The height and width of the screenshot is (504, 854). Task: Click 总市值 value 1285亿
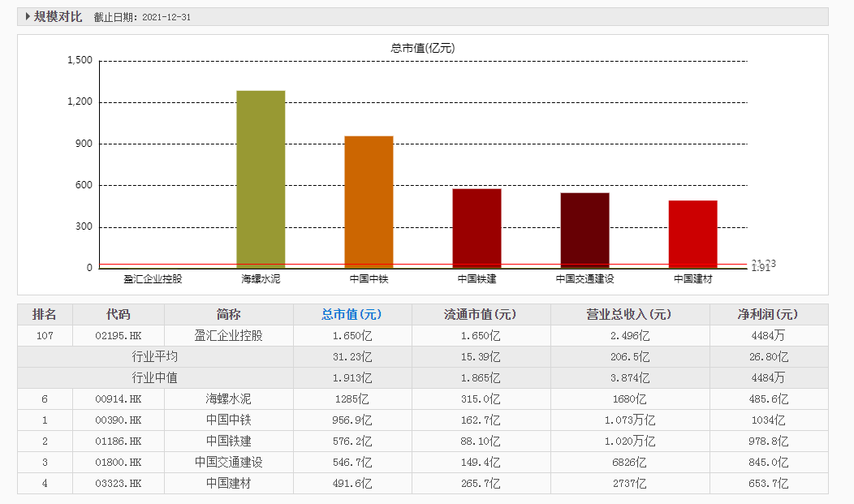pos(352,399)
